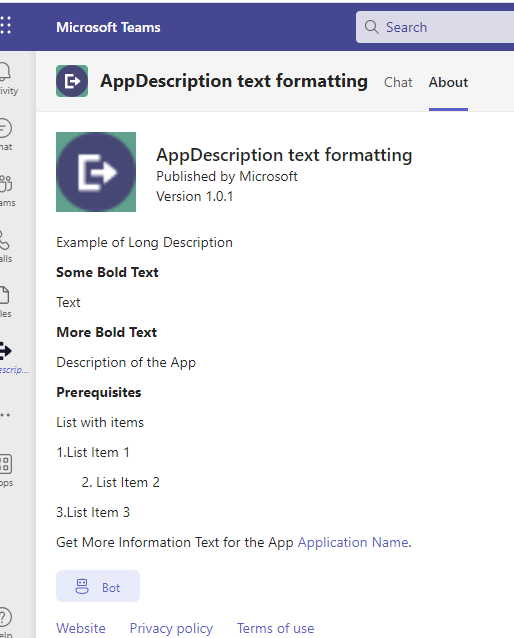
Task: Open the Activity bell in sidebar
Action: click(x=7, y=79)
